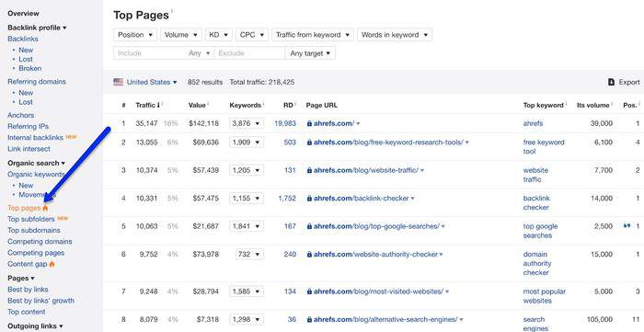The width and height of the screenshot is (644, 332).
Task: Click the info icon next to Its volume
Action: click(612, 103)
